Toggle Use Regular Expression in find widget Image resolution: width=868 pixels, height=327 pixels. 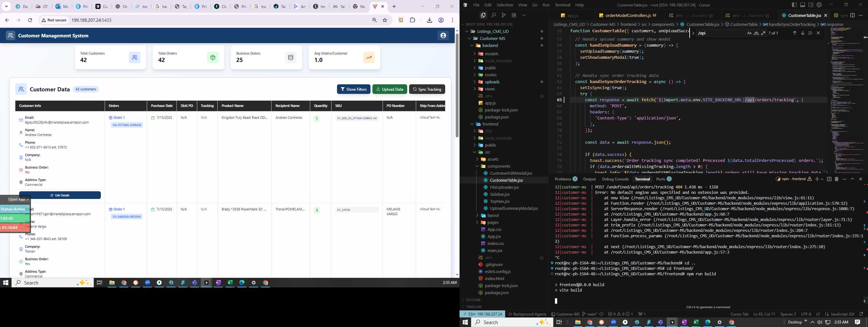(763, 33)
